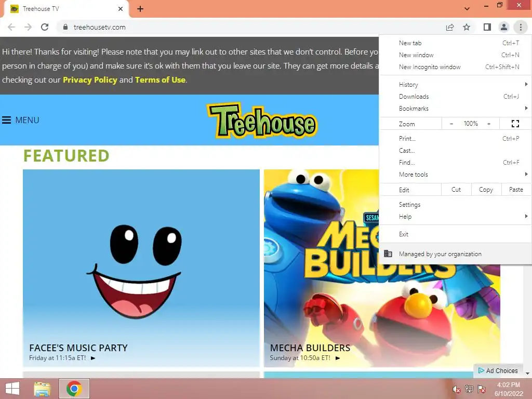
Task: Click the address bar URL field
Action: (x=251, y=27)
